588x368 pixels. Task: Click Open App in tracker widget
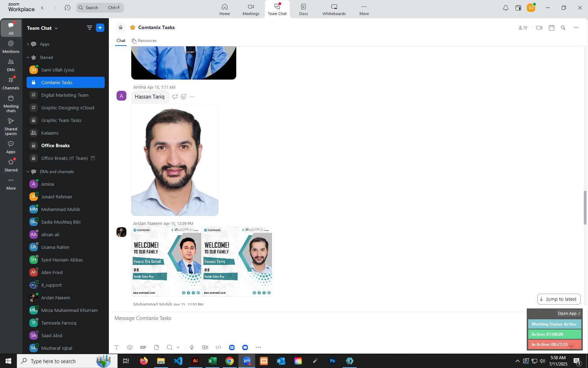point(569,313)
